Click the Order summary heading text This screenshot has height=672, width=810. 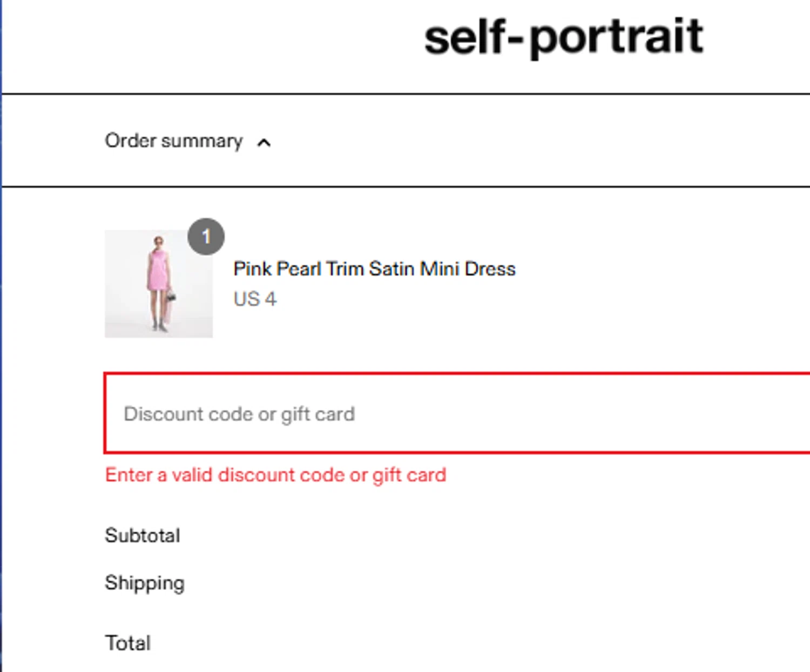(173, 141)
